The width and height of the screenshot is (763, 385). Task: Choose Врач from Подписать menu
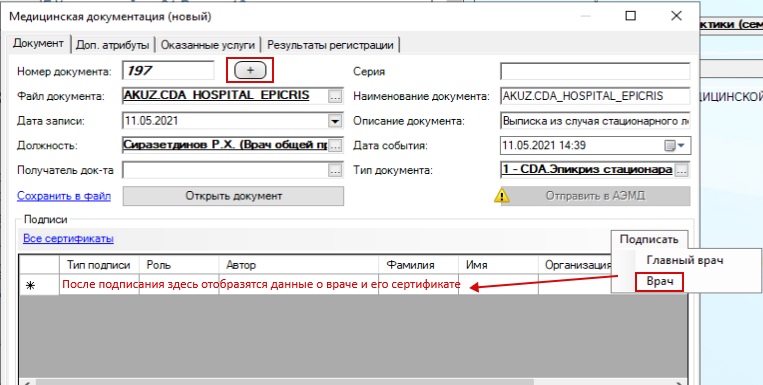point(659,282)
